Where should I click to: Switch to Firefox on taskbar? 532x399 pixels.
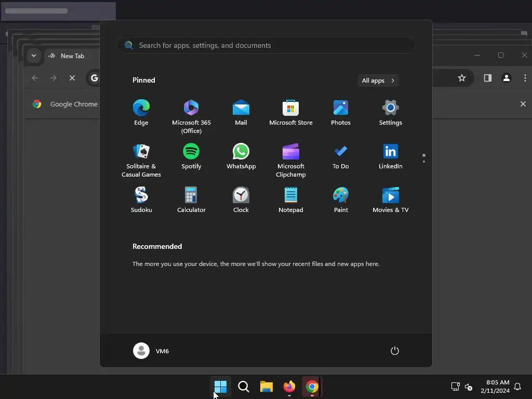[x=289, y=387]
